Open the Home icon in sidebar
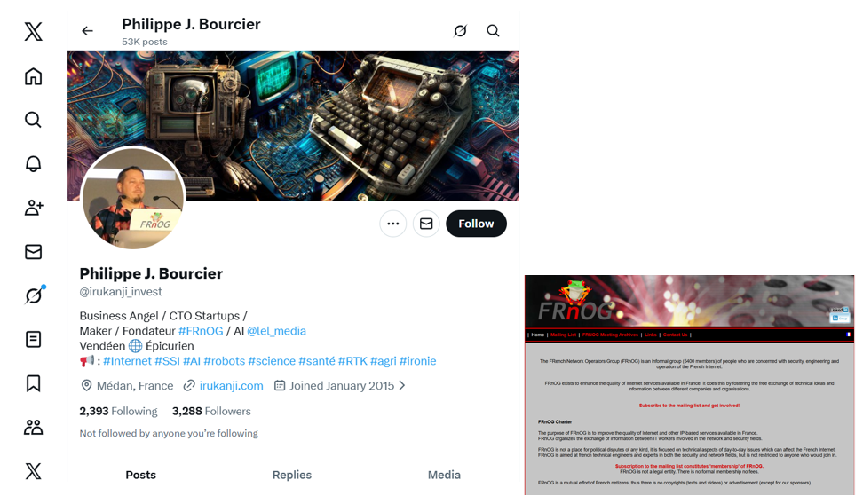Image resolution: width=863 pixels, height=504 pixels. [33, 76]
